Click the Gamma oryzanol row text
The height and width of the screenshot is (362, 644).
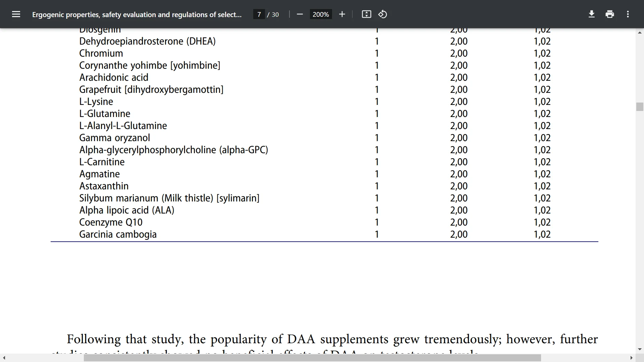pos(114,138)
